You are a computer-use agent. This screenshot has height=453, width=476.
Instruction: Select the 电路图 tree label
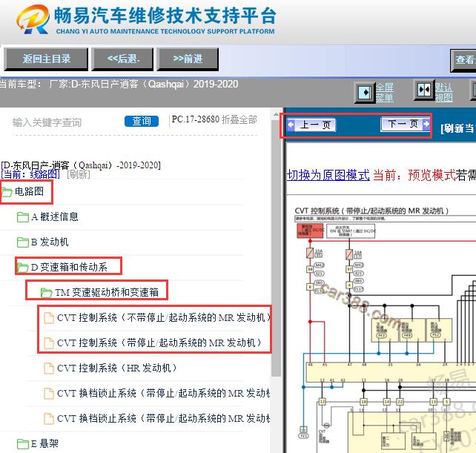coord(29,191)
